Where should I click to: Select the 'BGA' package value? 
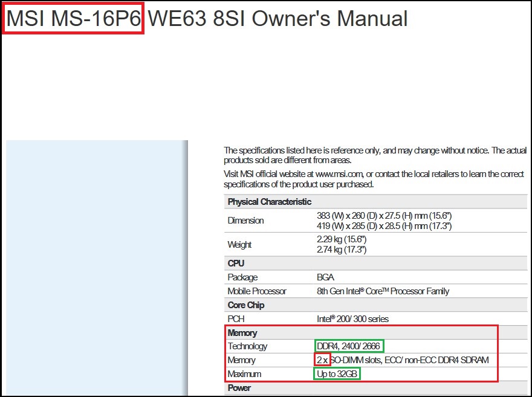point(325,277)
